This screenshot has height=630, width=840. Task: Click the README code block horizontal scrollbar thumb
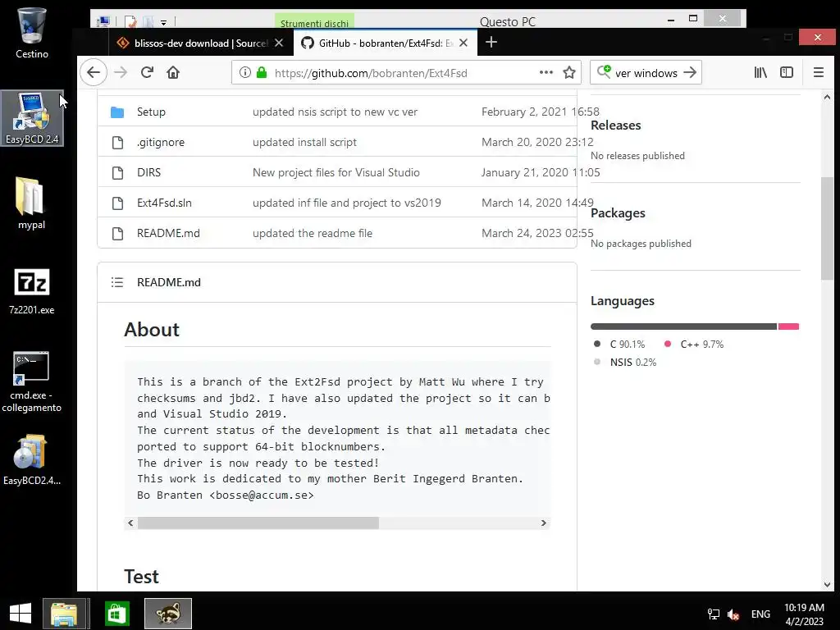[x=258, y=523]
